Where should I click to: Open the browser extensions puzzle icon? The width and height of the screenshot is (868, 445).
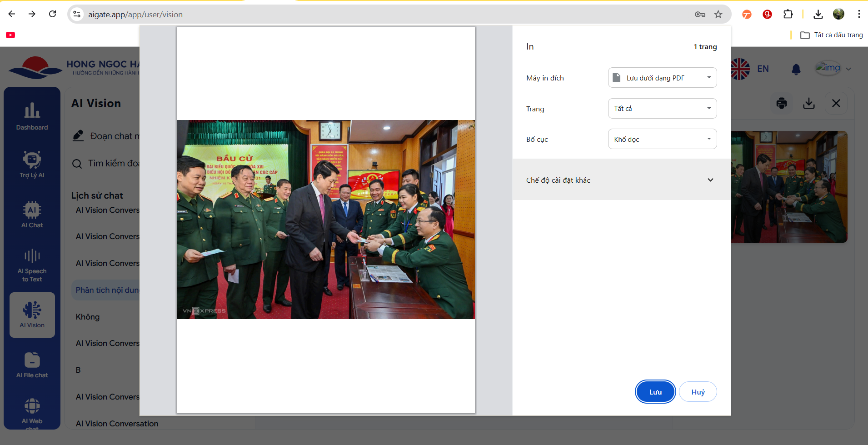[788, 15]
